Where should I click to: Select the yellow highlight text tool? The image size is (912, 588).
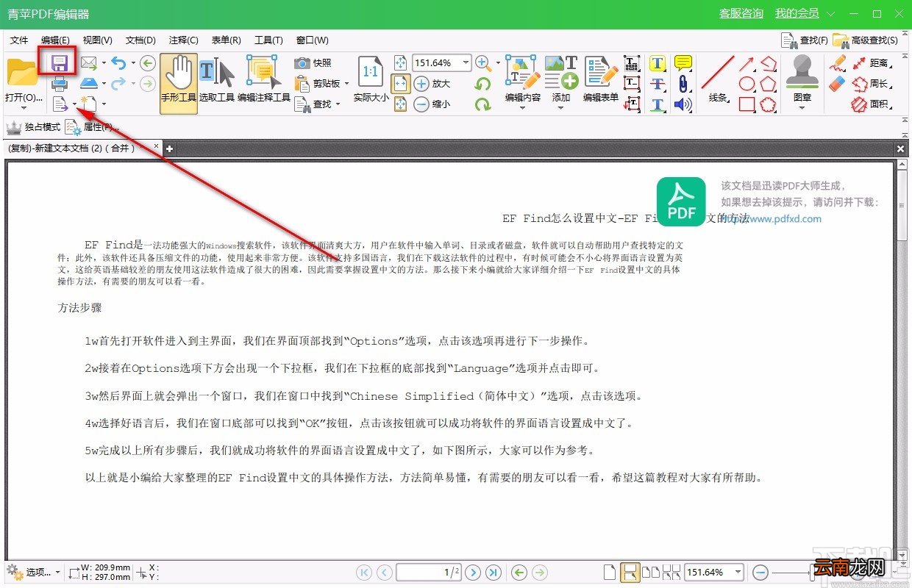pyautogui.click(x=658, y=63)
